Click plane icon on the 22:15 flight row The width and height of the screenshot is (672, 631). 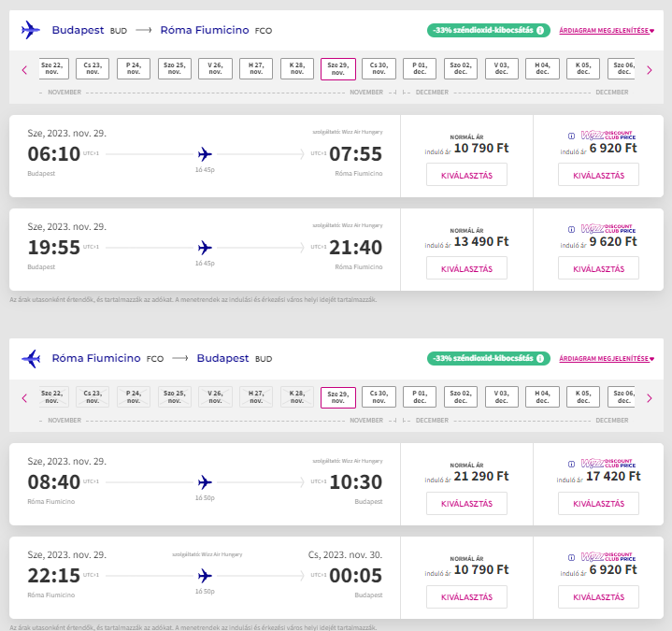(205, 576)
